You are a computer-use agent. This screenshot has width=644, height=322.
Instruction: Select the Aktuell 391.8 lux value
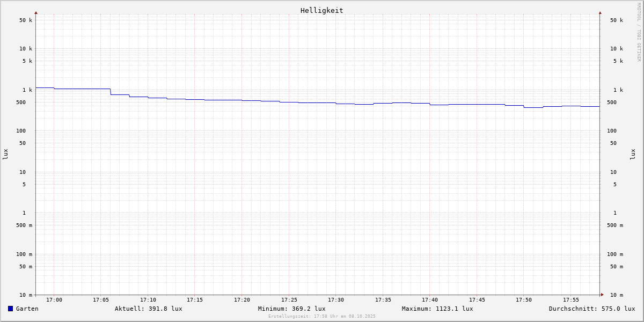coord(148,309)
